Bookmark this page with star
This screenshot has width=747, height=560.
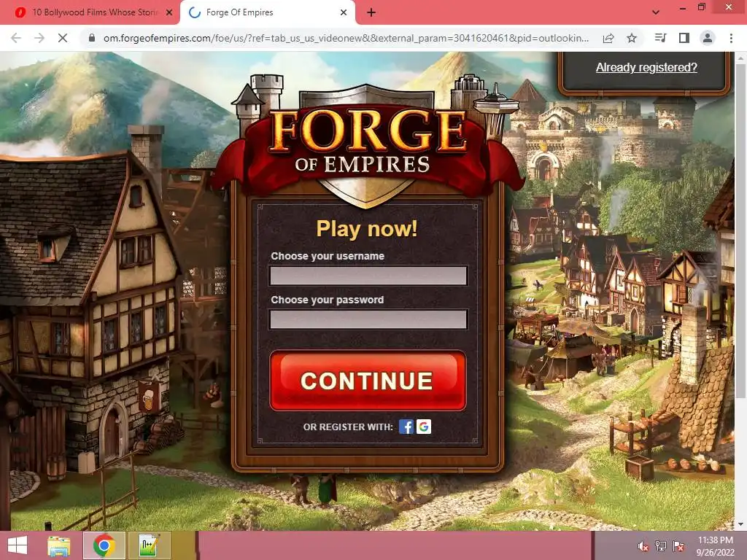632,38
